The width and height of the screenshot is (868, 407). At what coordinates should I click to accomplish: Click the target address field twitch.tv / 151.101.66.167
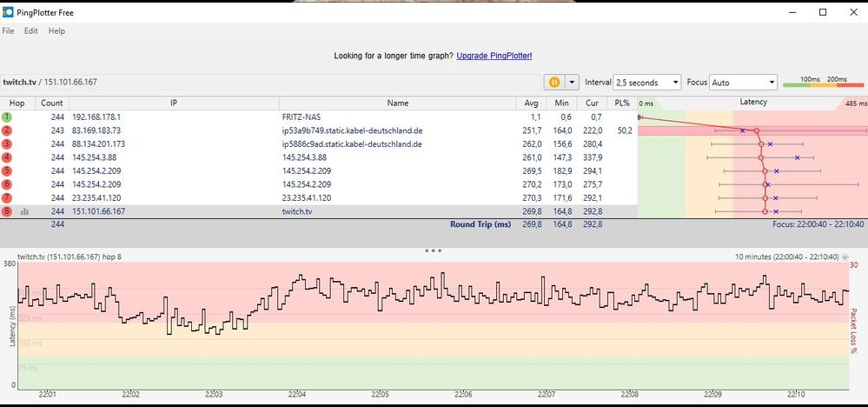point(271,82)
